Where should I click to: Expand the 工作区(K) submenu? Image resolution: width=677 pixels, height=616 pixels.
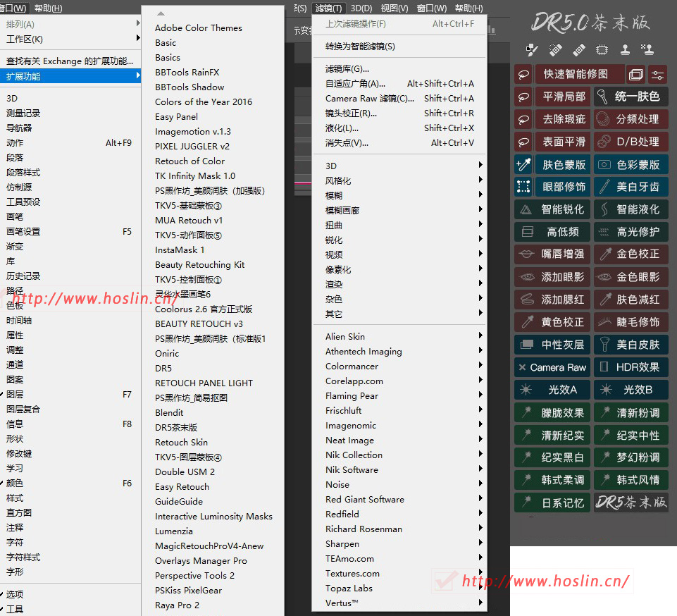pyautogui.click(x=70, y=39)
